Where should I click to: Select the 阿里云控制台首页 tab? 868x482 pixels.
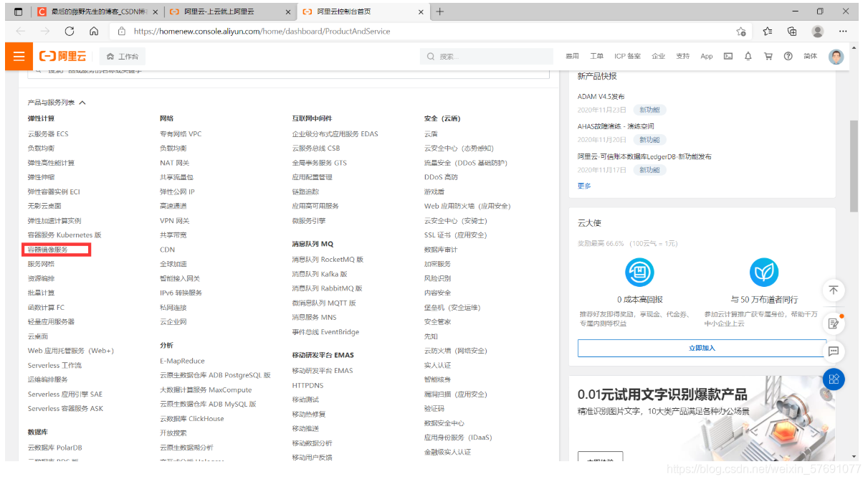(362, 11)
